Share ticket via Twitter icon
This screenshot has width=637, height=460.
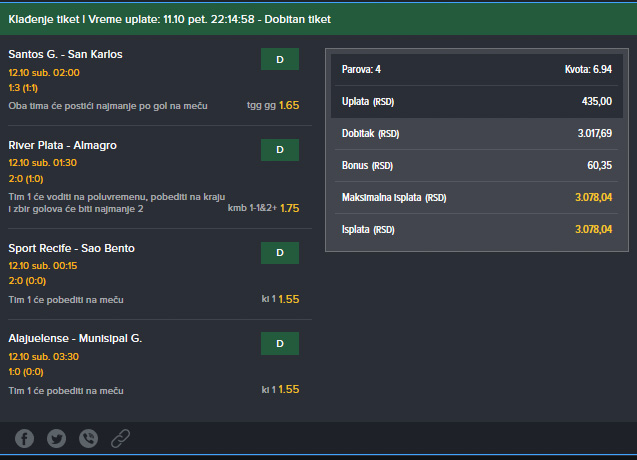click(x=56, y=438)
